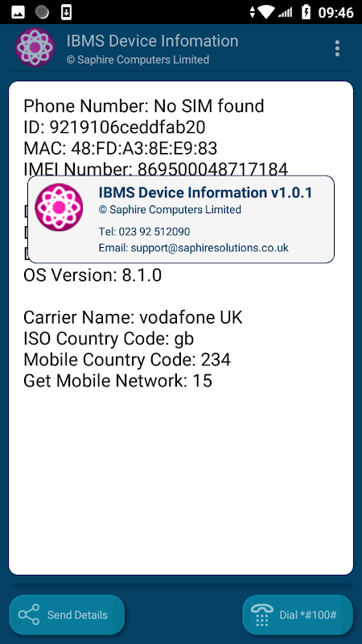
Task: Tap the battery icon in status bar
Action: 306,12
